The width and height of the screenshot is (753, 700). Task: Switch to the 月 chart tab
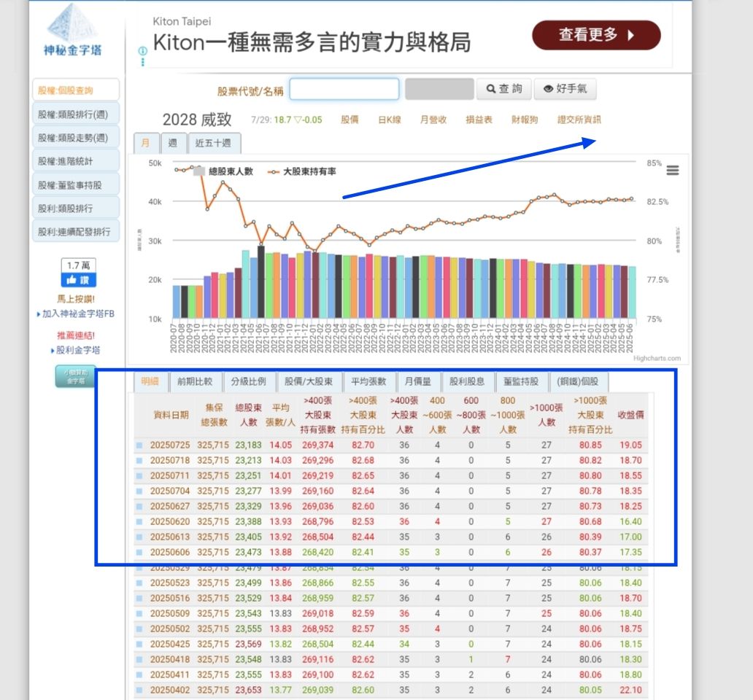[145, 143]
